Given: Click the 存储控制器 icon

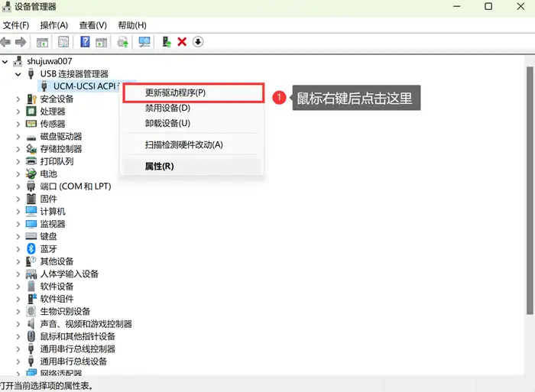Looking at the screenshot, I should [31, 149].
